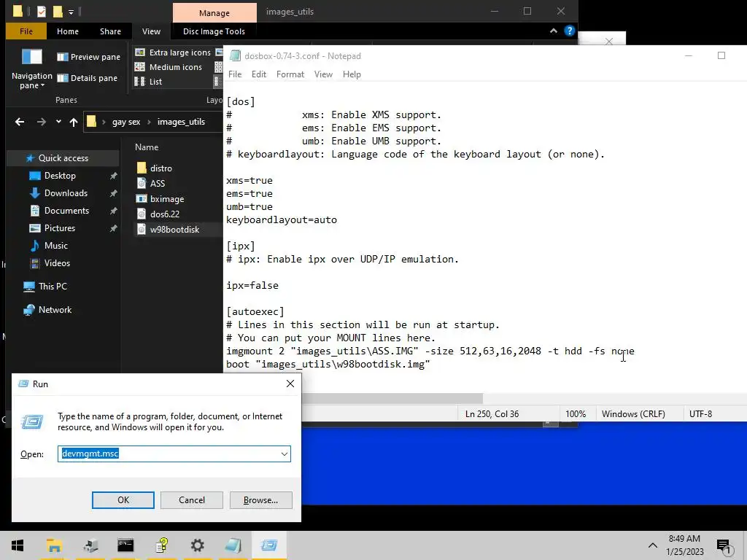Image resolution: width=747 pixels, height=560 pixels.
Task: Close the Run dialog
Action: [290, 384]
